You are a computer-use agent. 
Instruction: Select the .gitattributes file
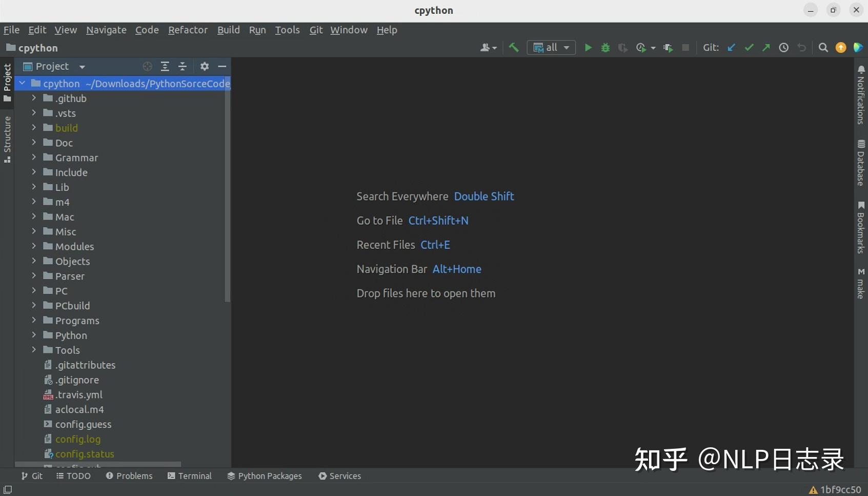tap(85, 365)
